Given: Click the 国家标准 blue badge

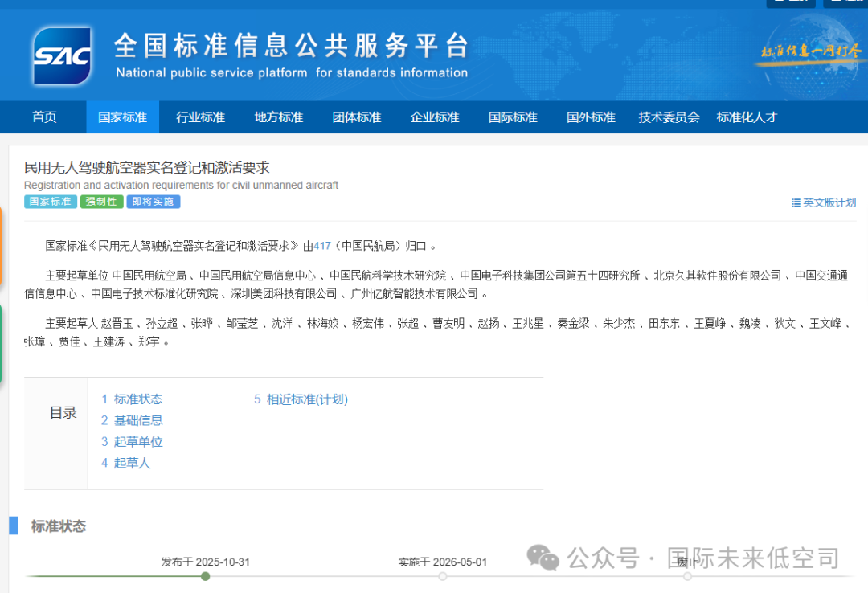Looking at the screenshot, I should (x=49, y=202).
